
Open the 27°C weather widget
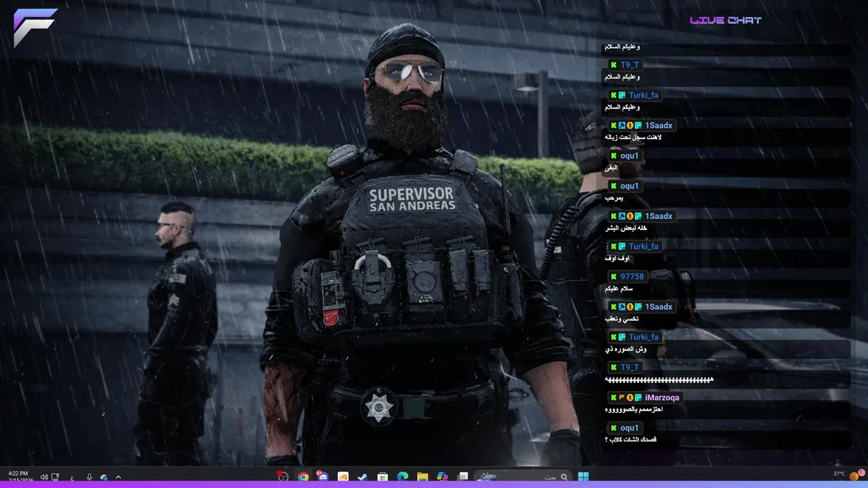pos(840,473)
